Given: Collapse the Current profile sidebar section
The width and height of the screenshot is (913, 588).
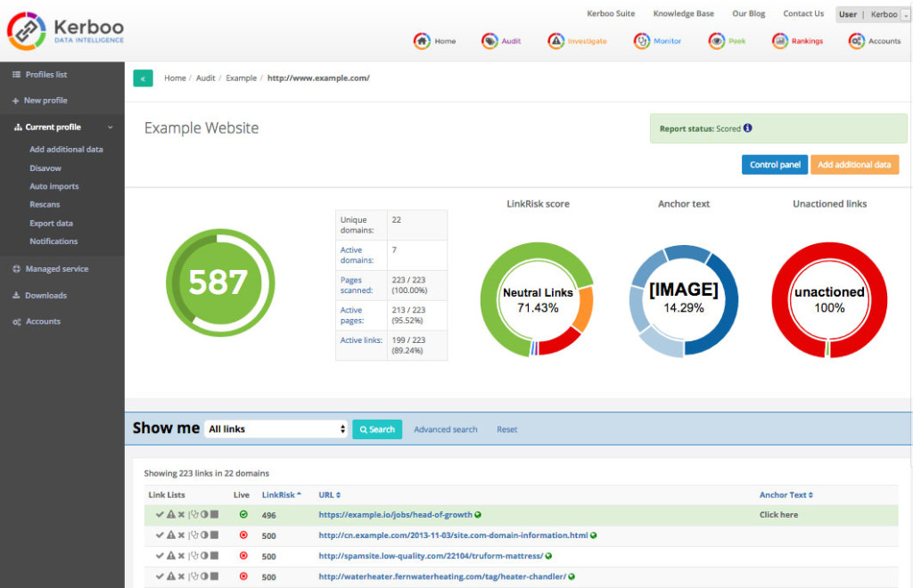Looking at the screenshot, I should [x=110, y=127].
